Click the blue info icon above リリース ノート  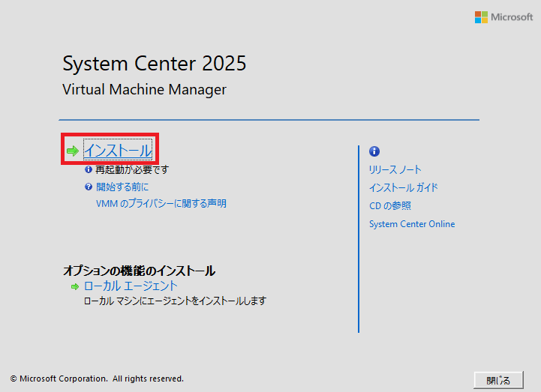coord(374,151)
